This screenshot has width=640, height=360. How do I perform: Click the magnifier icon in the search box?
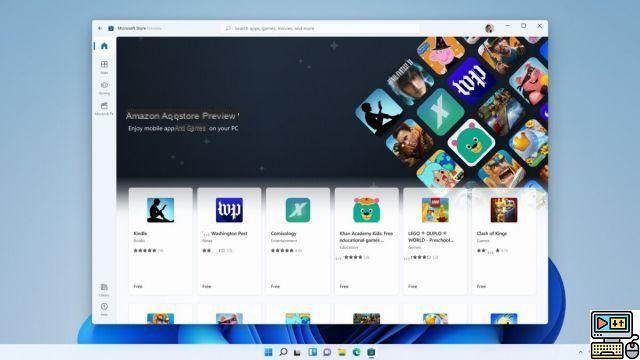(228, 28)
